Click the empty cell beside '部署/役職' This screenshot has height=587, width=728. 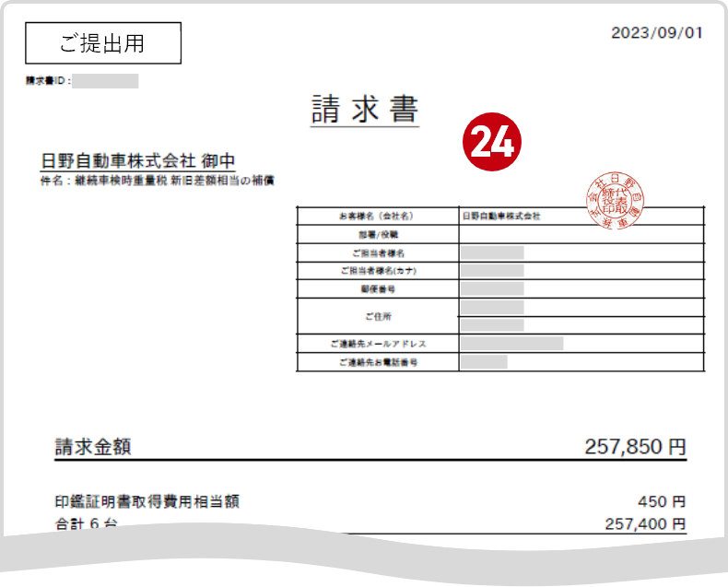coord(581,234)
